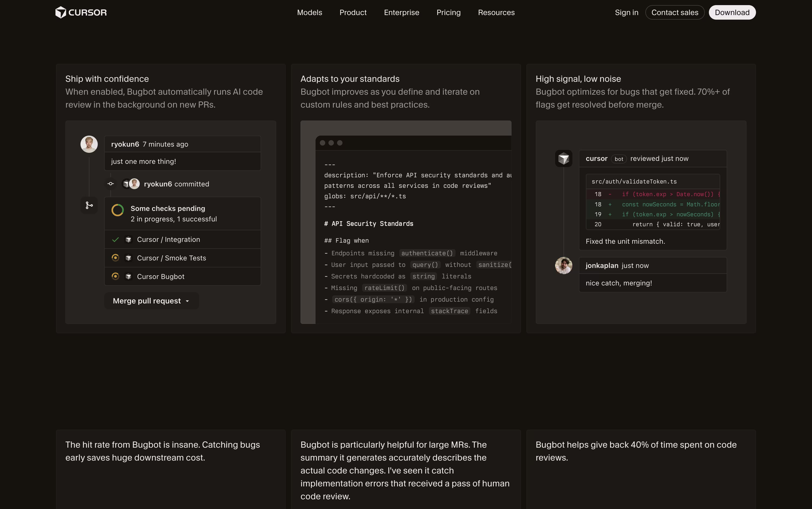812x509 pixels.
Task: Click the '# API Security Standards' heading
Action: click(369, 224)
